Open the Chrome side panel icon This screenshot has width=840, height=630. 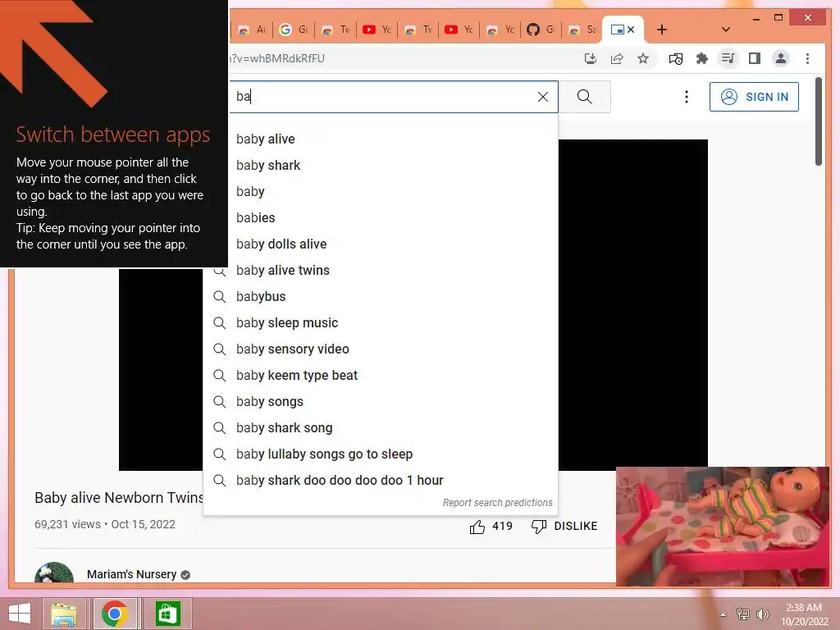tap(755, 58)
